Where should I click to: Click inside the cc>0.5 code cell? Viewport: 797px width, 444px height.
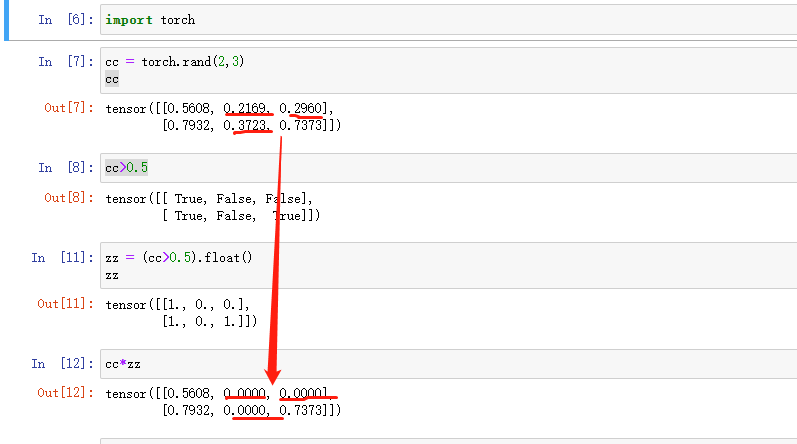tap(448, 168)
